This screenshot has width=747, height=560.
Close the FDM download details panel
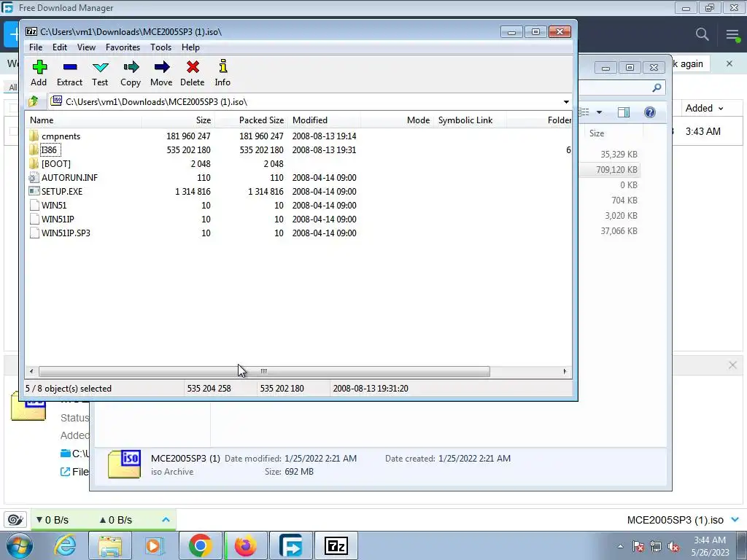click(732, 365)
